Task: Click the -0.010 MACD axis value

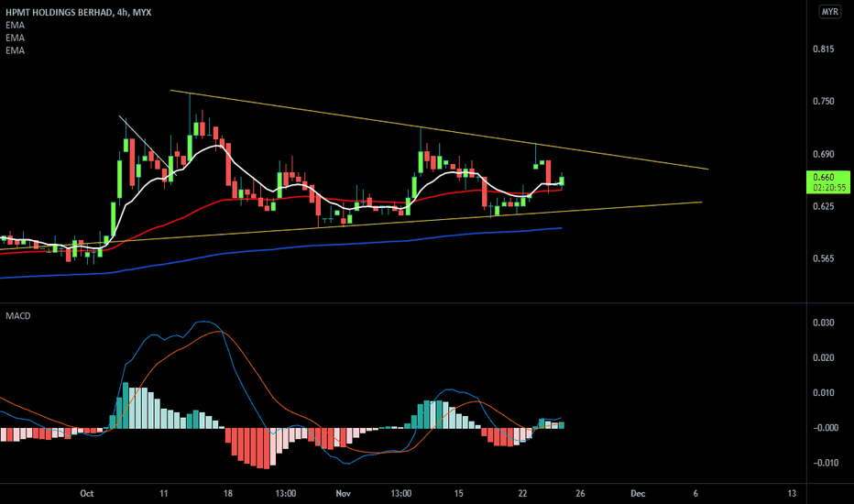Action: 826,463
